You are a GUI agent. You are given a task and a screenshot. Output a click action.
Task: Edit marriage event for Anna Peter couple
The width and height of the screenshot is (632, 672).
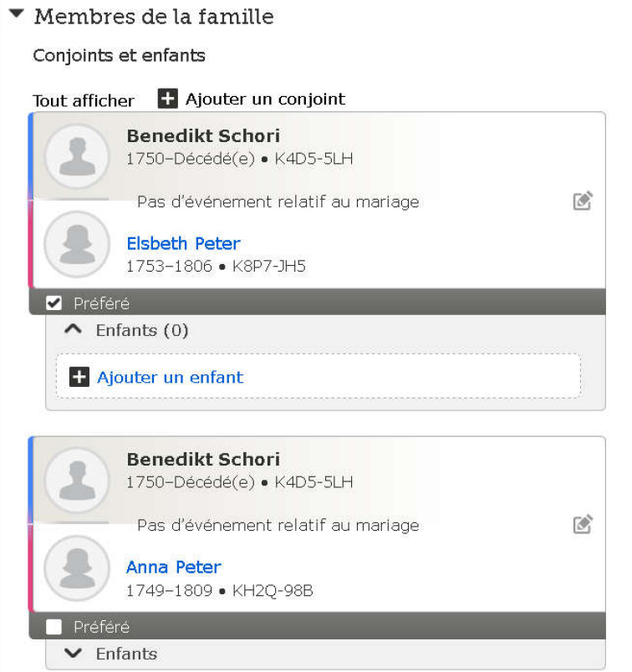(583, 525)
